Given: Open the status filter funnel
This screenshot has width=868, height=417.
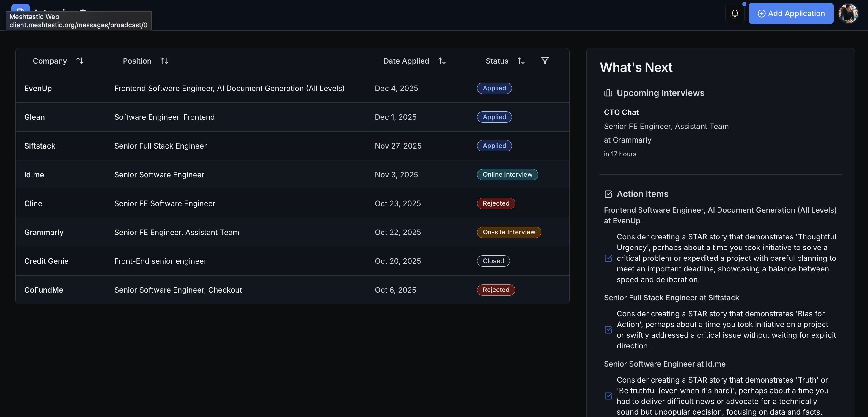Looking at the screenshot, I should pos(545,61).
